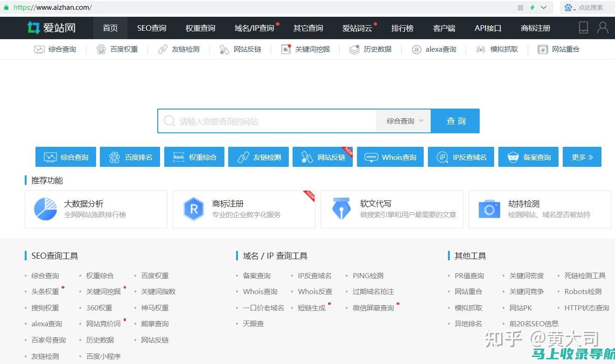Open the SEO查询 menu

pos(152,28)
